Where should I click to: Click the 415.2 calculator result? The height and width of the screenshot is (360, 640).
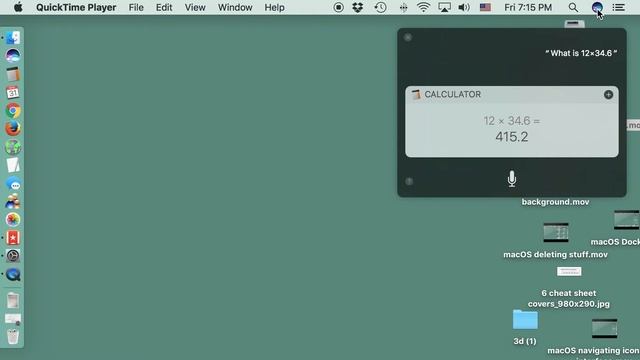(511, 137)
